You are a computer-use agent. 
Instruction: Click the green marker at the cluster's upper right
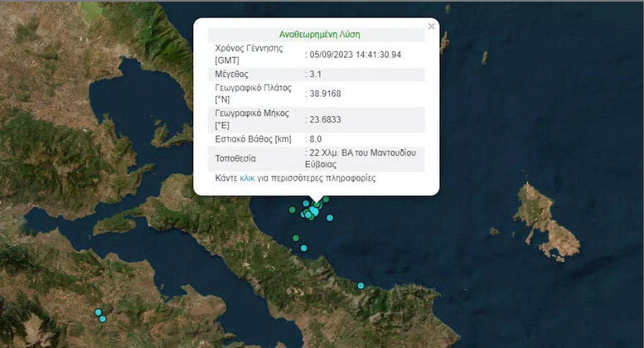point(326,199)
